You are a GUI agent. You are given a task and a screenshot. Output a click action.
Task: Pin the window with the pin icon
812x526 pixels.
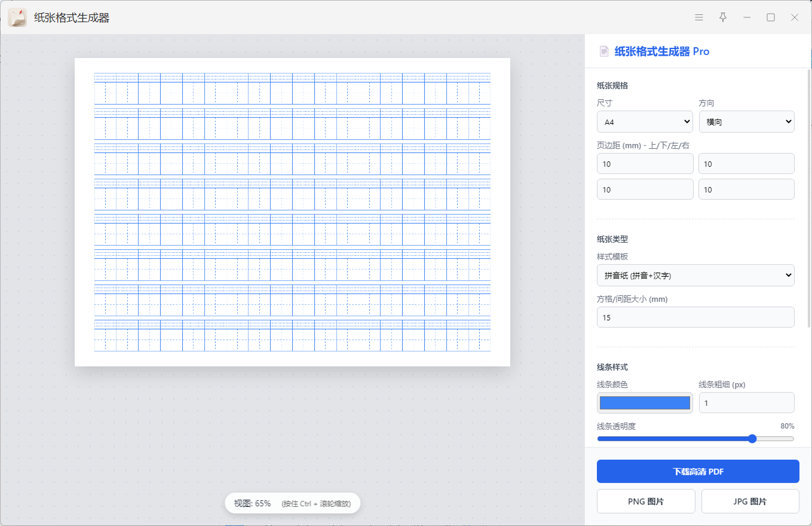(x=723, y=17)
